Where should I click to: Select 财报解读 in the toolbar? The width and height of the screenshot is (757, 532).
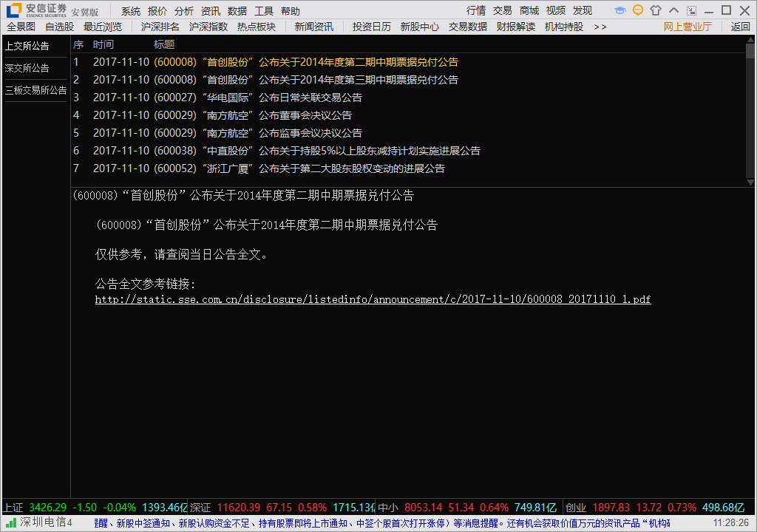[515, 27]
